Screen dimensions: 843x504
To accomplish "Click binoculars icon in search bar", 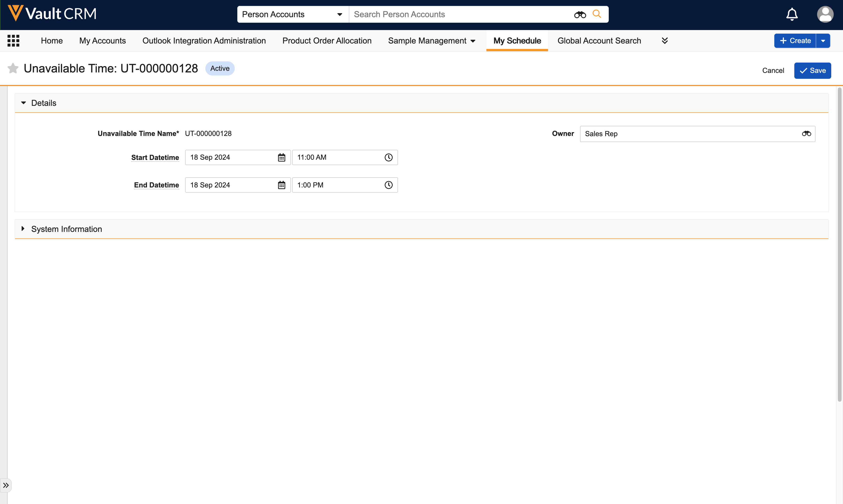I will click(580, 15).
